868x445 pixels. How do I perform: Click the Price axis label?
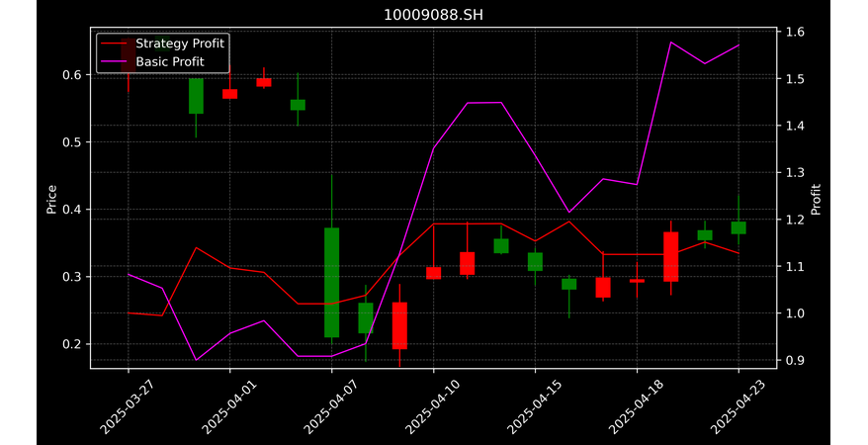pos(51,199)
